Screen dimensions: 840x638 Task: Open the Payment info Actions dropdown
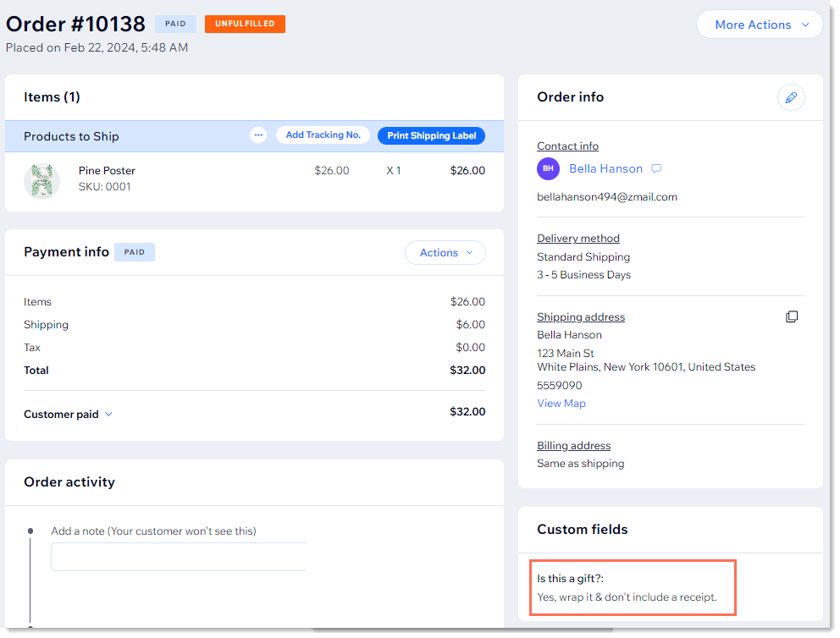[445, 252]
